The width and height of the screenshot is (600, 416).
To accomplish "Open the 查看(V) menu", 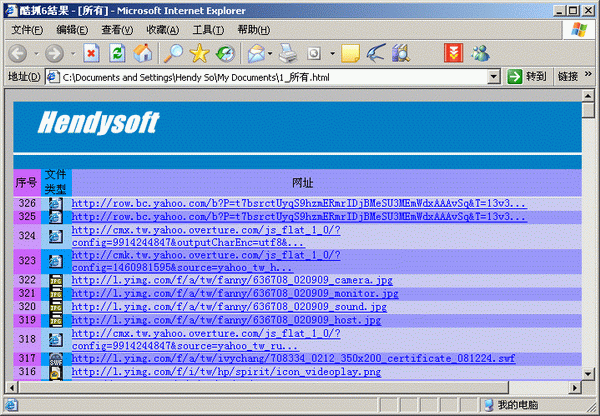I will coord(117,29).
